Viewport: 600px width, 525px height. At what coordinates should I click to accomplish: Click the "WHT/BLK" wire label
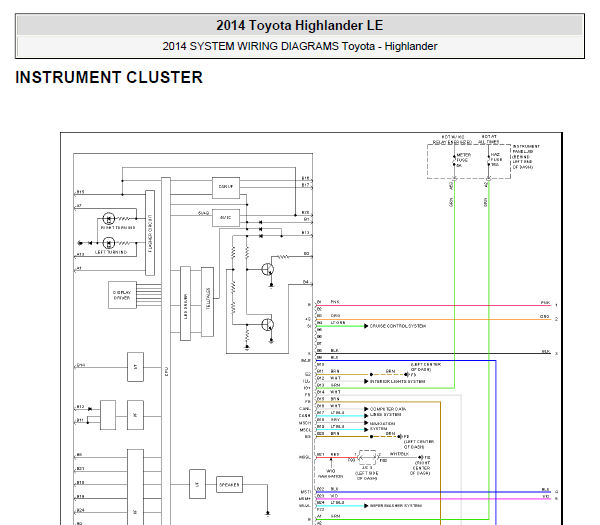tap(399, 454)
